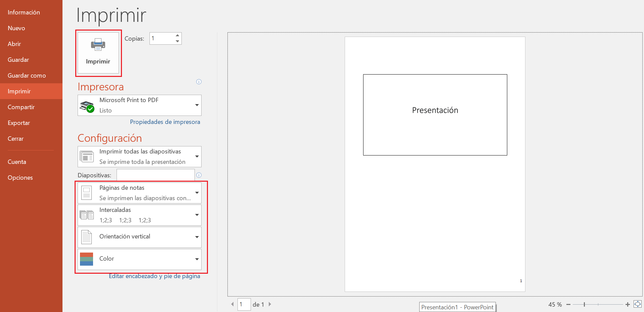Zoom in with the plus button
Image resolution: width=644 pixels, height=312 pixels.
pyautogui.click(x=628, y=305)
